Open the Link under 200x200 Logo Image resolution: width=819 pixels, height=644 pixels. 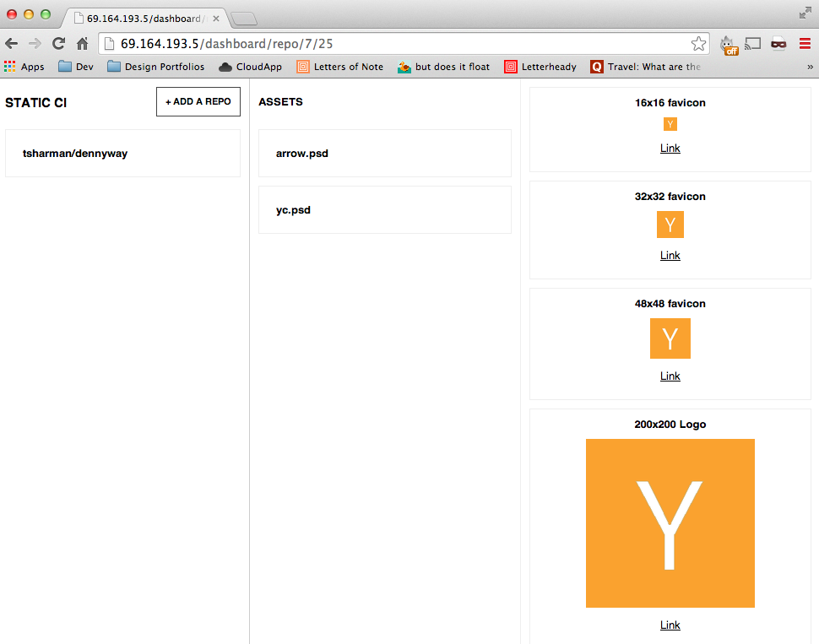click(670, 625)
